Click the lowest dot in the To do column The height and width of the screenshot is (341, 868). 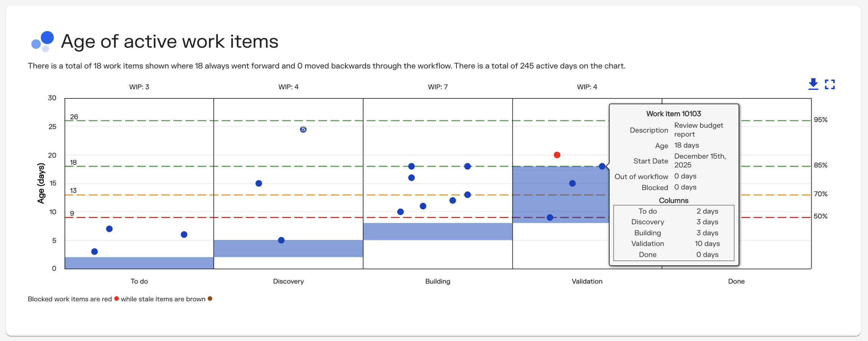click(x=95, y=251)
